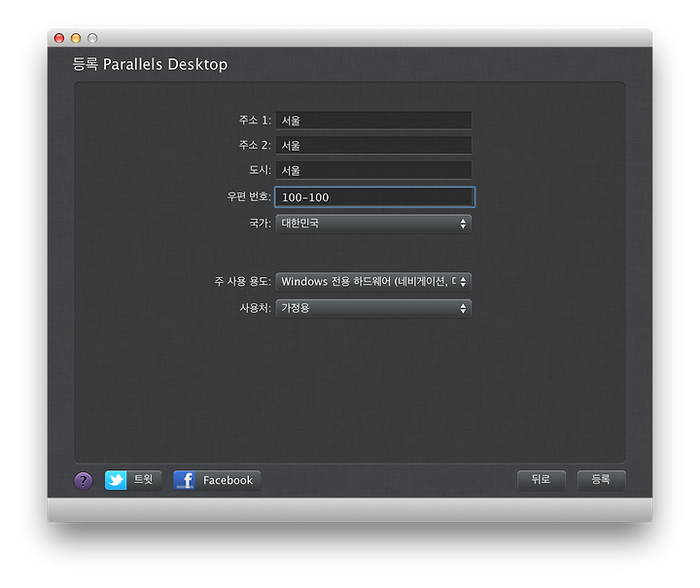
Task: Click the 국가 label
Action: (260, 223)
